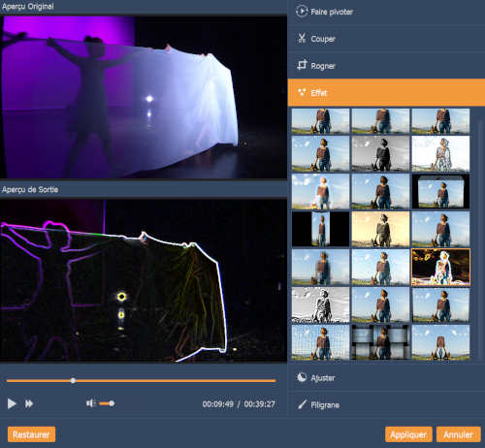The width and height of the screenshot is (485, 448).
Task: Skip ahead with the fast-forward button
Action: pos(29,403)
